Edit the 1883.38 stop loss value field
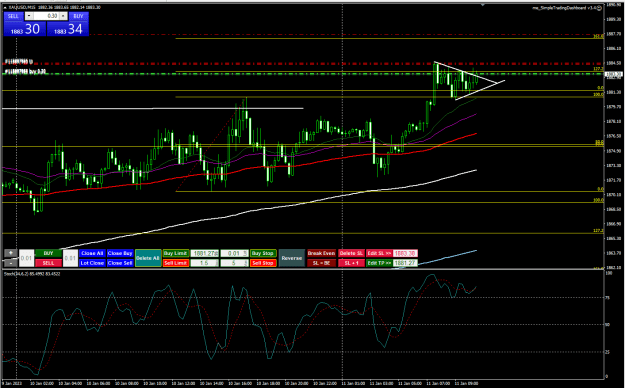The height and width of the screenshot is (388, 625). pyautogui.click(x=405, y=253)
